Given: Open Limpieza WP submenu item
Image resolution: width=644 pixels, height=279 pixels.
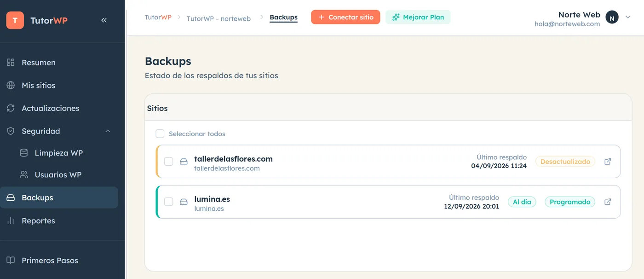Looking at the screenshot, I should click(x=59, y=153).
